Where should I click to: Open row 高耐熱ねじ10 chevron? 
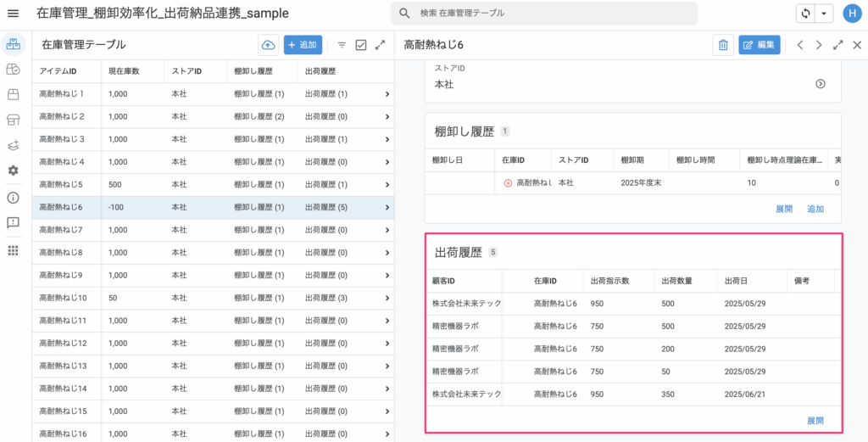click(x=387, y=298)
